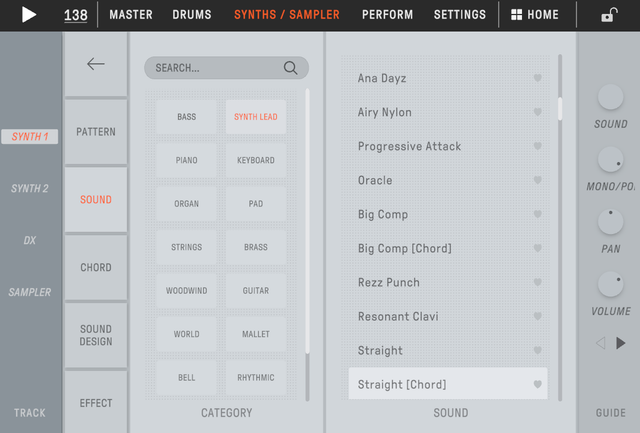Click the back arrow button

tap(96, 64)
